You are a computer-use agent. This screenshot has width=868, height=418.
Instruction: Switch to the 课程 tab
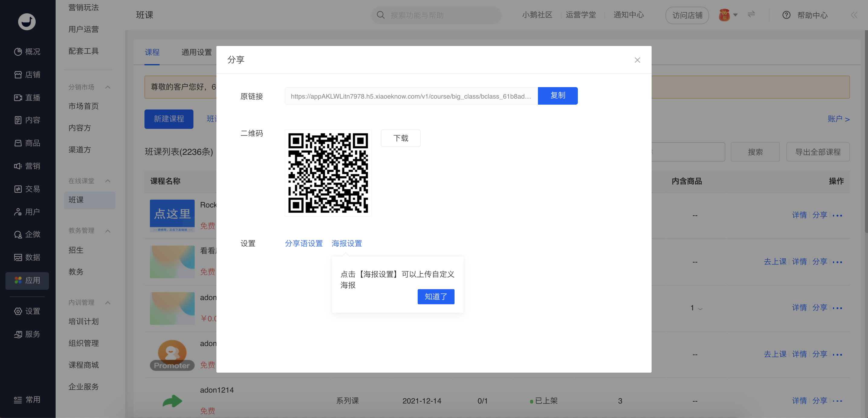click(152, 53)
